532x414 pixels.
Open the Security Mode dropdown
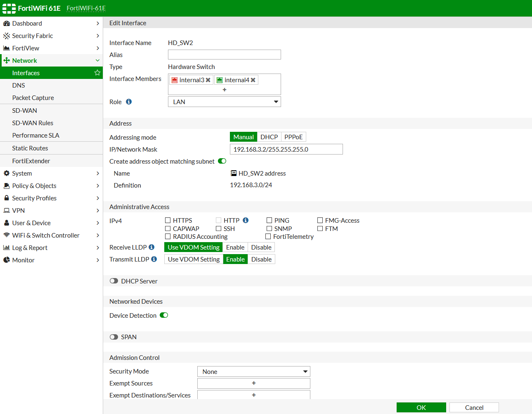(253, 371)
